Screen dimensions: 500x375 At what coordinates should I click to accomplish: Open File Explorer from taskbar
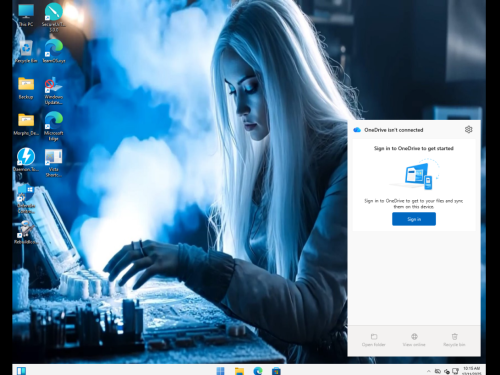point(239,371)
